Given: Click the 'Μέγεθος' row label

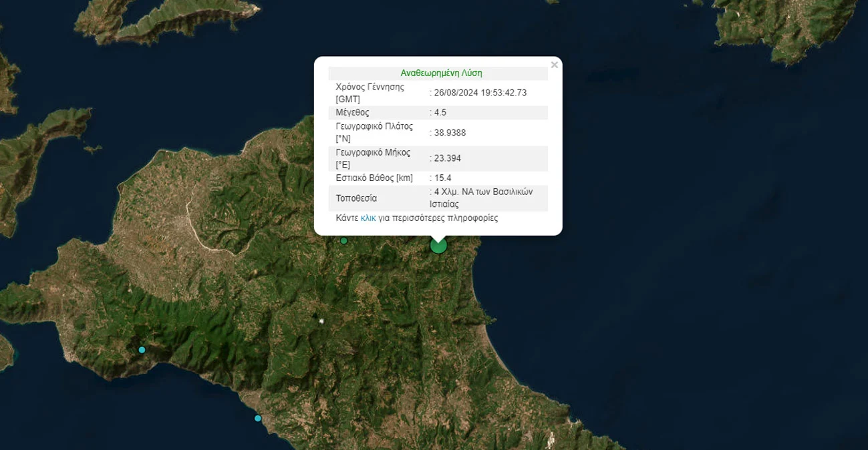Looking at the screenshot, I should (x=352, y=112).
